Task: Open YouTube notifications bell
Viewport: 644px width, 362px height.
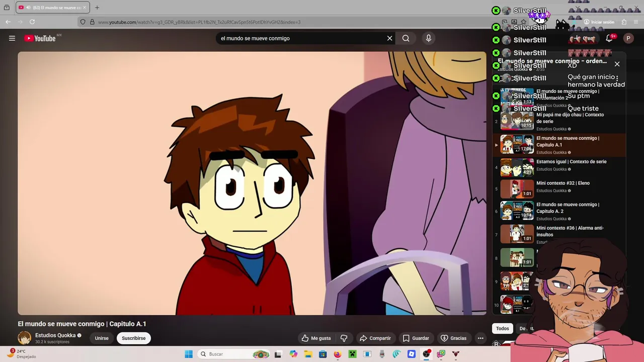Action: pyautogui.click(x=609, y=38)
